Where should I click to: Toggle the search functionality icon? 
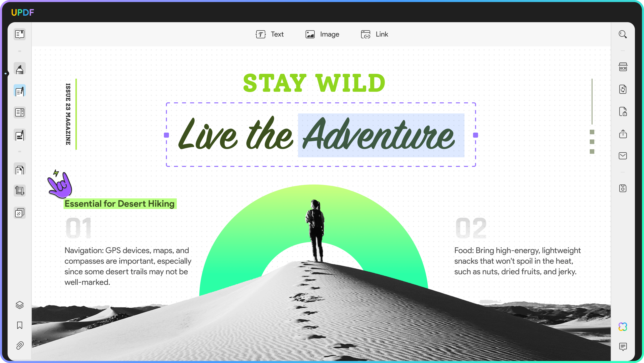point(622,34)
